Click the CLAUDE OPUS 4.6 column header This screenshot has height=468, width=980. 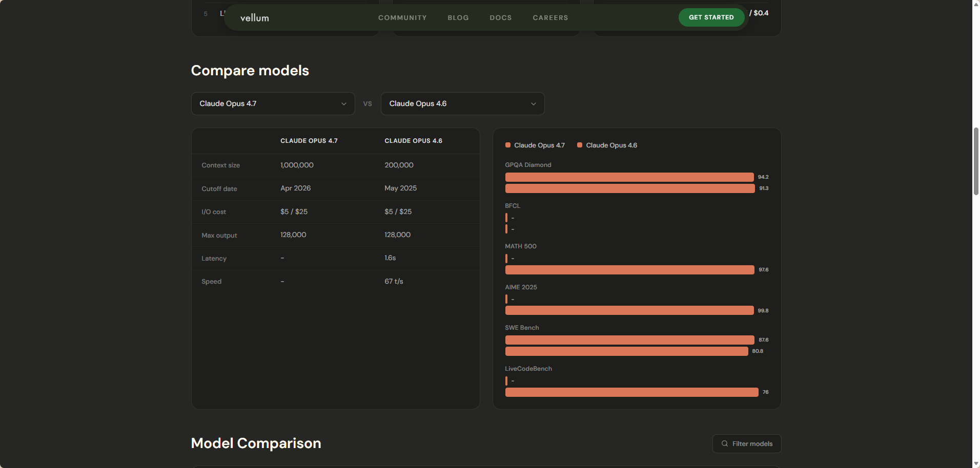point(413,141)
